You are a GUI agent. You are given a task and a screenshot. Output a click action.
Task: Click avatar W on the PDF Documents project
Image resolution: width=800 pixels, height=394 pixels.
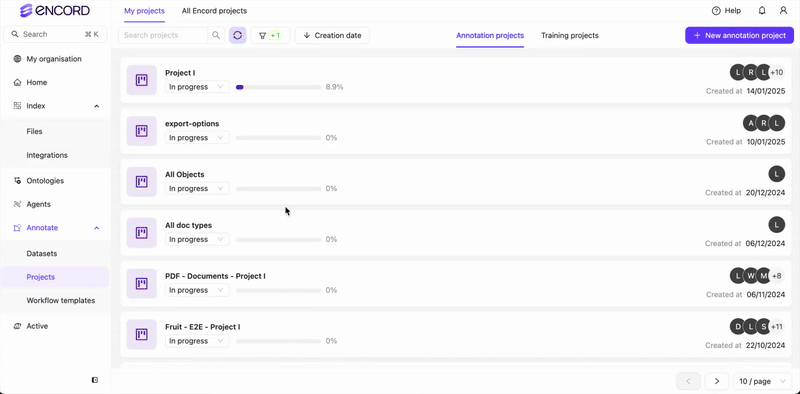[x=751, y=276]
